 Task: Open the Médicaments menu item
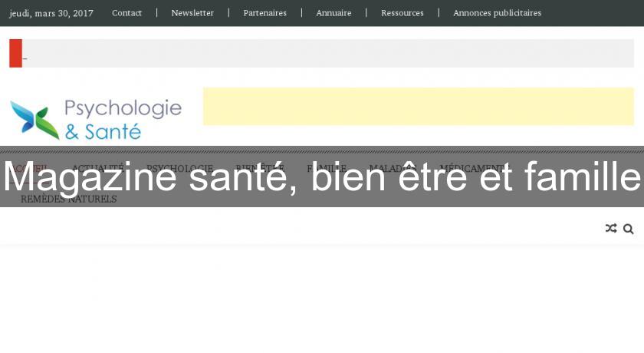click(x=473, y=168)
